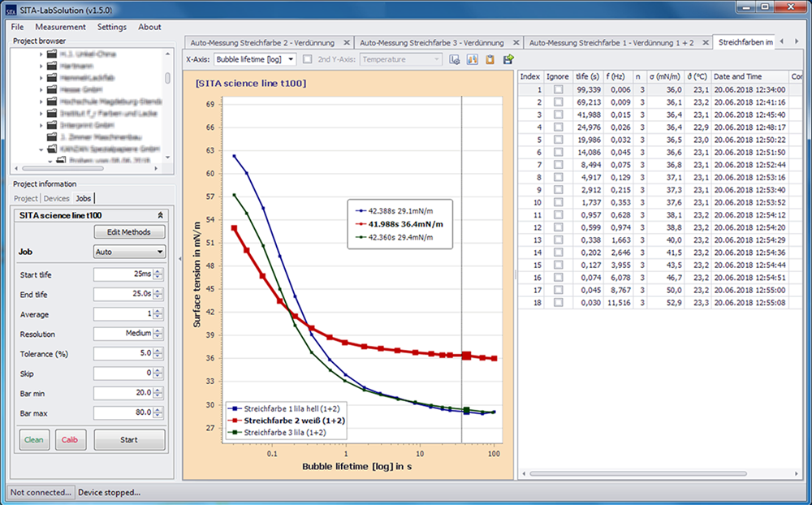Tick the Ignore checkbox for index 1
Image resolution: width=812 pixels, height=505 pixels.
558,90
